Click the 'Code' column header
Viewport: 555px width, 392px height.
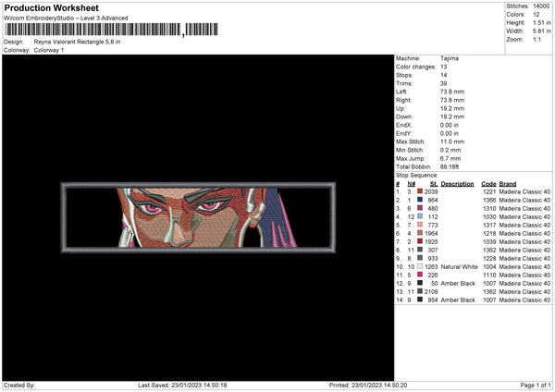[488, 184]
